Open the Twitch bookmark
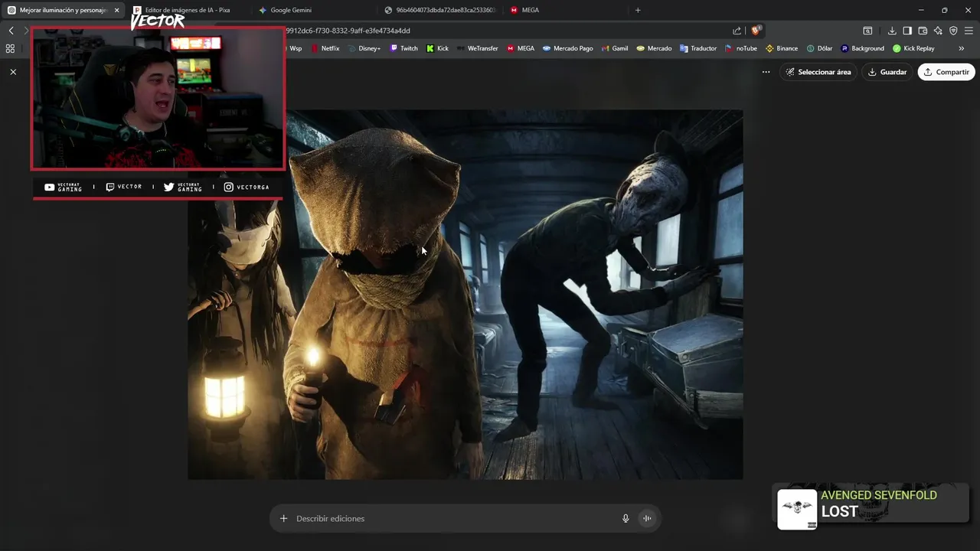 pos(404,48)
